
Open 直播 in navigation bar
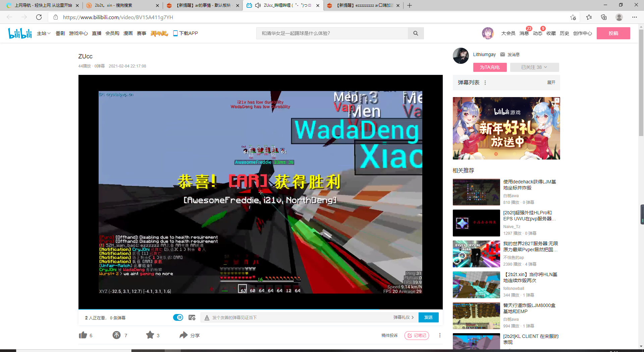[97, 33]
